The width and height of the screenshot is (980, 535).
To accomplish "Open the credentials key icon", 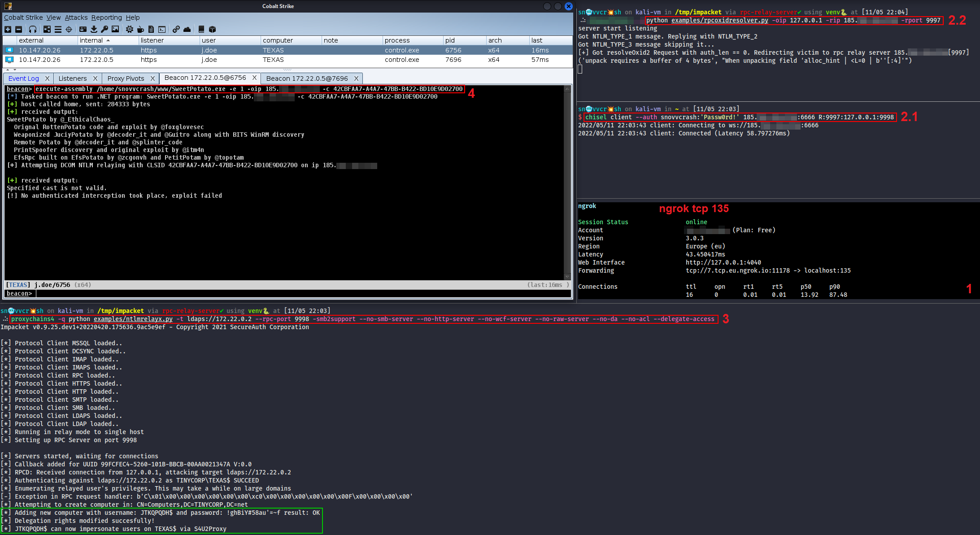I will pyautogui.click(x=104, y=30).
